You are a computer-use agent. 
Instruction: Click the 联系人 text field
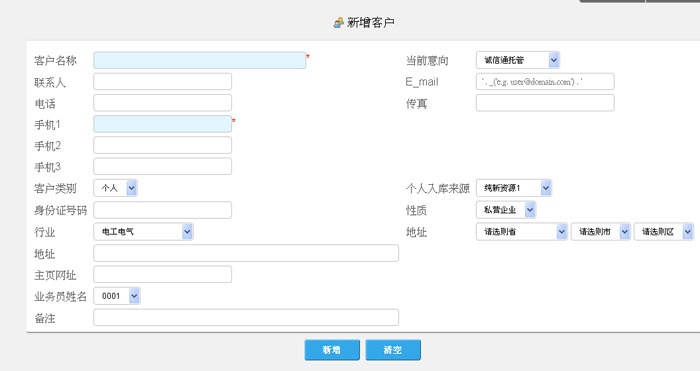pos(162,82)
